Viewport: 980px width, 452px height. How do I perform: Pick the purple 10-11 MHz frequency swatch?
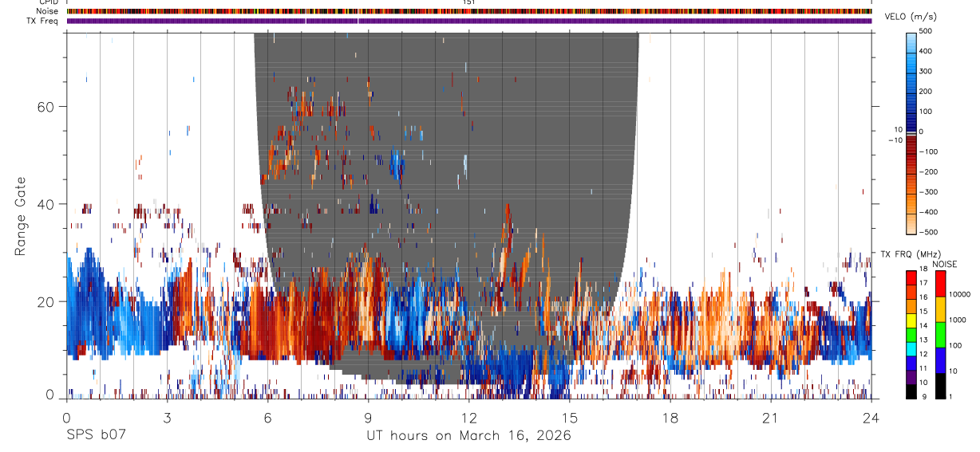point(911,375)
